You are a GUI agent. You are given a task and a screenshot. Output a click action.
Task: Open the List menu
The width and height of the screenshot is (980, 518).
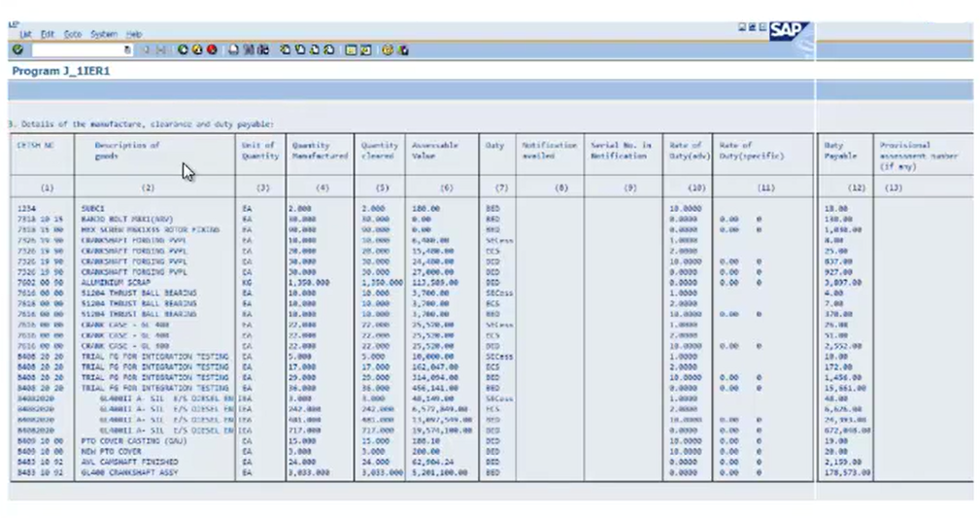(25, 34)
